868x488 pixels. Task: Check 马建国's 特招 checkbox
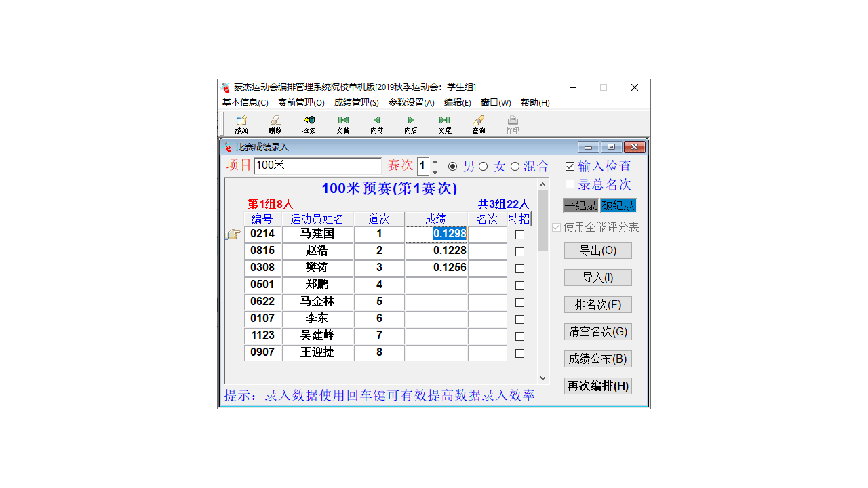click(x=519, y=234)
